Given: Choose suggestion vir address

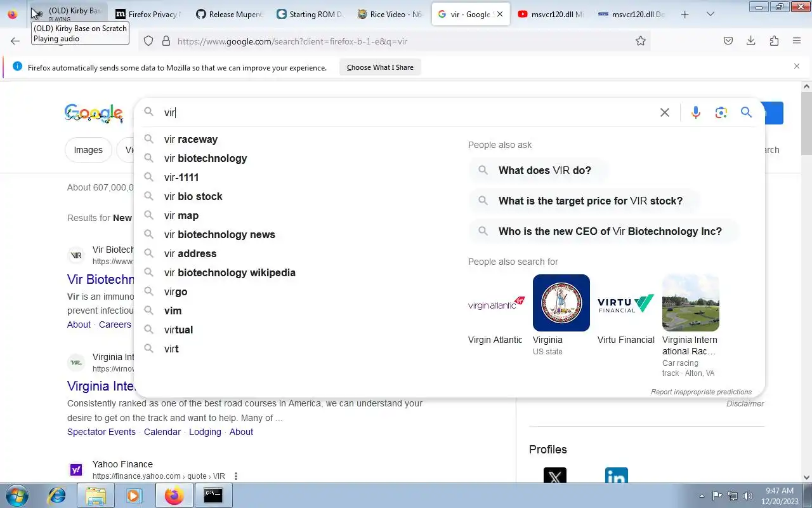Looking at the screenshot, I should coord(190,253).
